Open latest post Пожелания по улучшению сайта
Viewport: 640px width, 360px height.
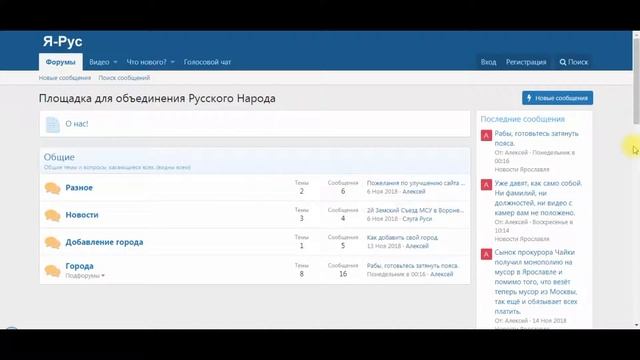click(x=416, y=183)
